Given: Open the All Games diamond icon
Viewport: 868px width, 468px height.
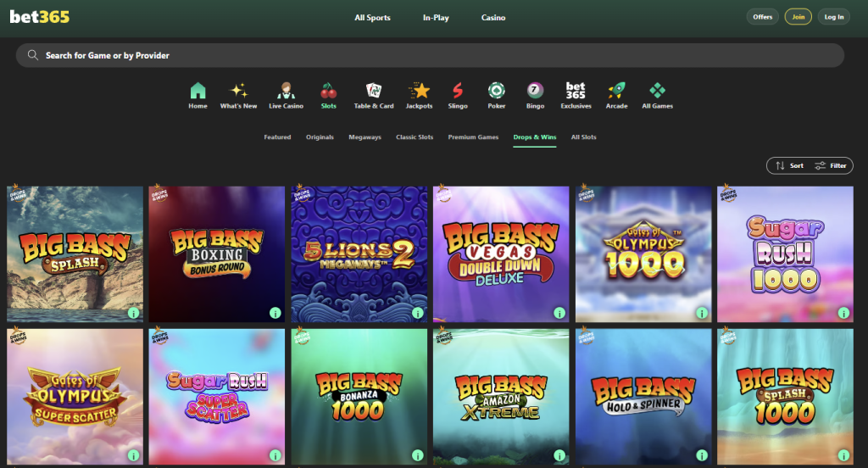Looking at the screenshot, I should coord(657,90).
